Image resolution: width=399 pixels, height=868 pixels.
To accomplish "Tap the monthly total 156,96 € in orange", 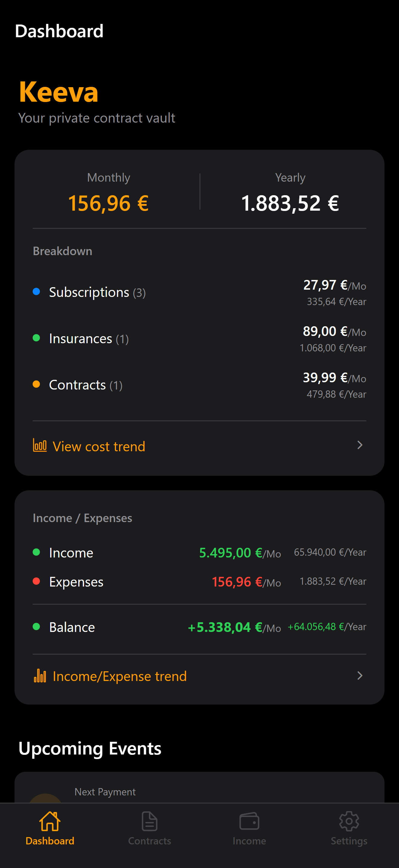I will (108, 203).
